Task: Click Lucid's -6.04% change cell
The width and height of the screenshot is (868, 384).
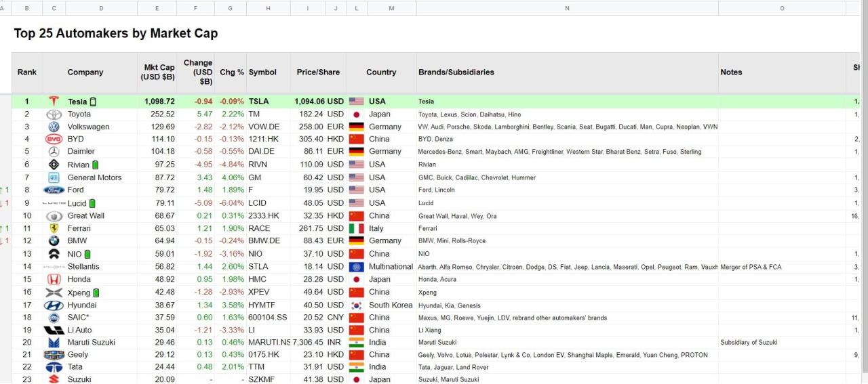Action: (231, 203)
